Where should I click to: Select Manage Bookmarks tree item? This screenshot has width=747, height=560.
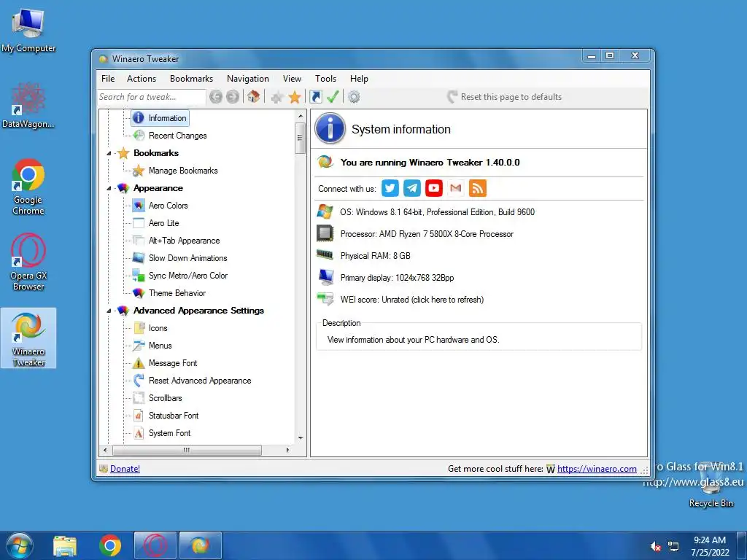[x=183, y=171]
